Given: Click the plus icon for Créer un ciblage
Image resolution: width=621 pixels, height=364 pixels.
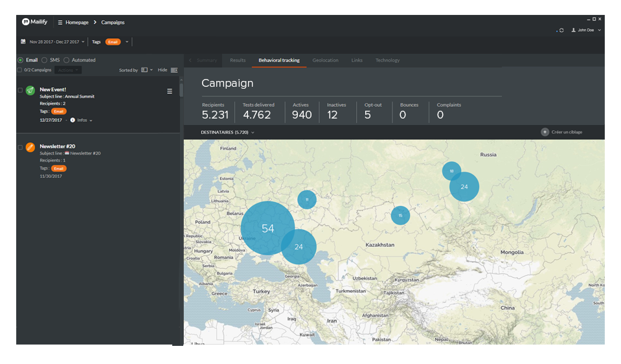Looking at the screenshot, I should point(545,132).
